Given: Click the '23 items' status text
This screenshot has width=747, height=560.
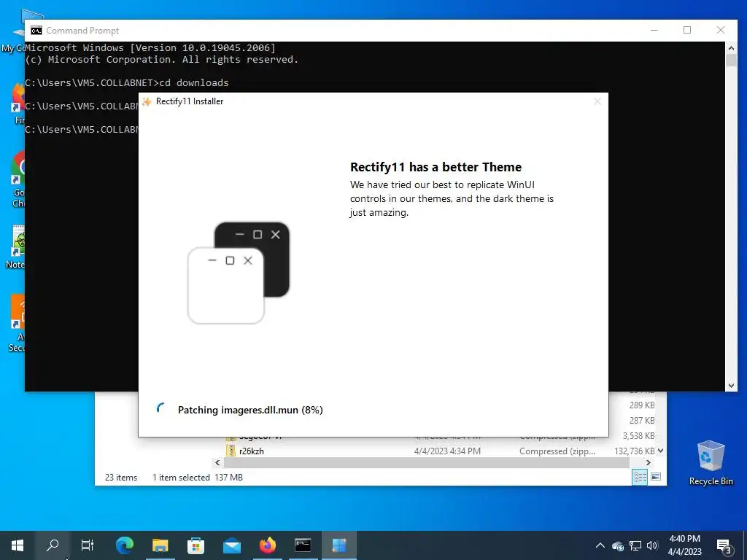Looking at the screenshot, I should (121, 478).
